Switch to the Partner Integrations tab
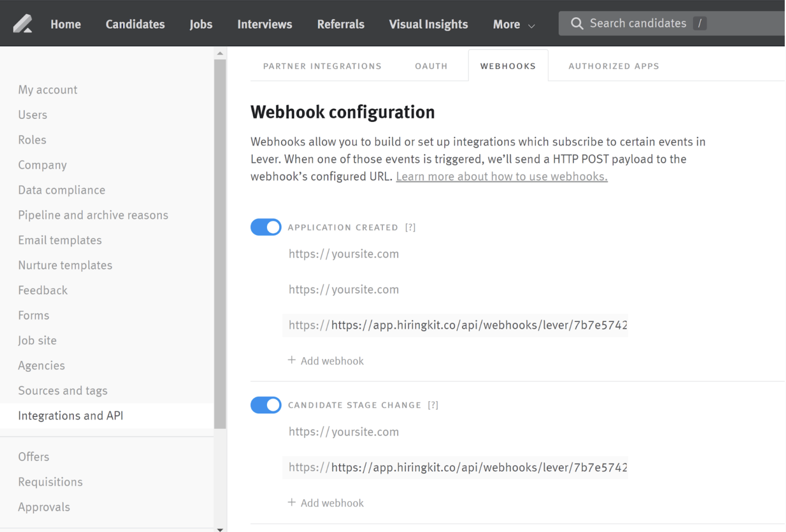Screen dimensions: 786x532 322,66
